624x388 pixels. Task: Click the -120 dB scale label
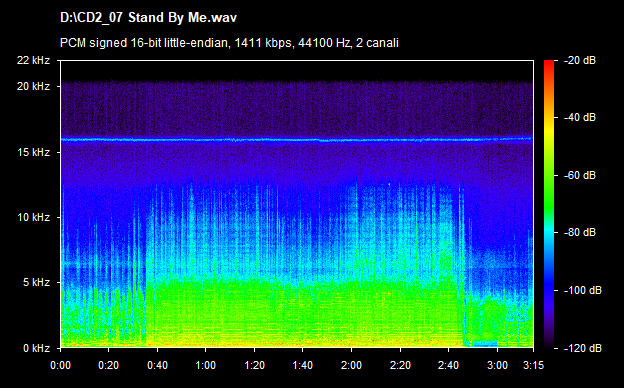pos(583,348)
